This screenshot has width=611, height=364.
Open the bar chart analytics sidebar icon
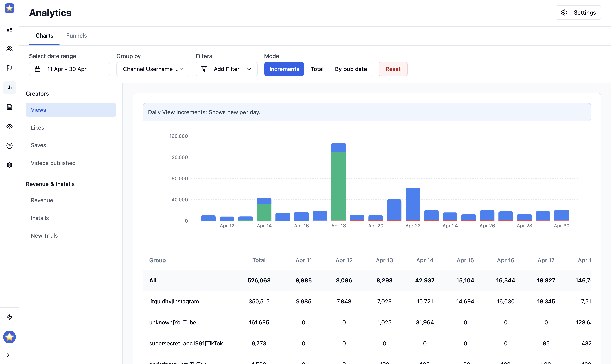pos(9,88)
